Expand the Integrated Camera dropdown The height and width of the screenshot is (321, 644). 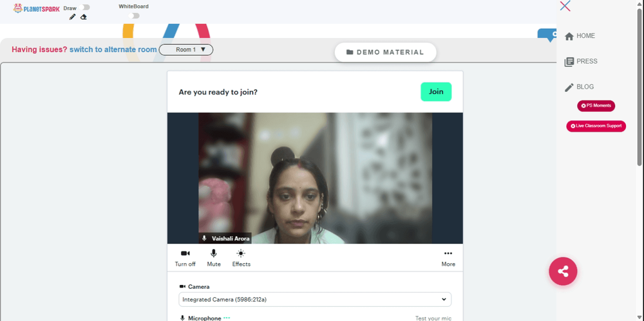pyautogui.click(x=315, y=300)
